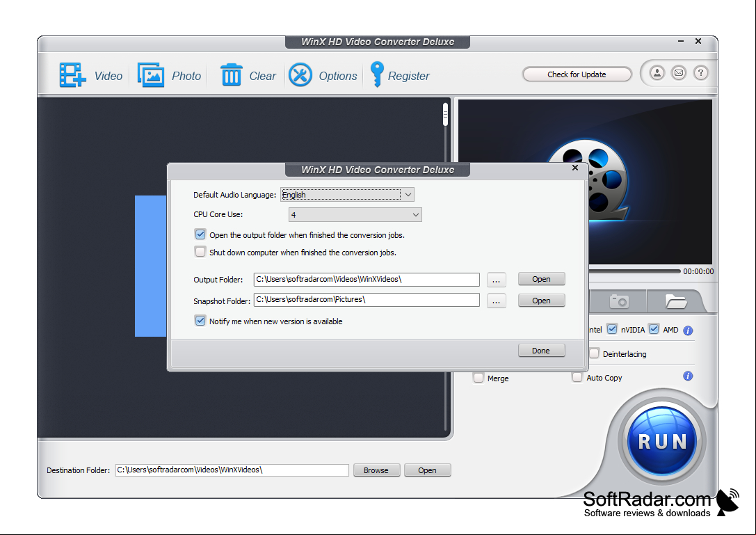Click info icon next to Auto Copy
The width and height of the screenshot is (756, 535).
pos(688,376)
